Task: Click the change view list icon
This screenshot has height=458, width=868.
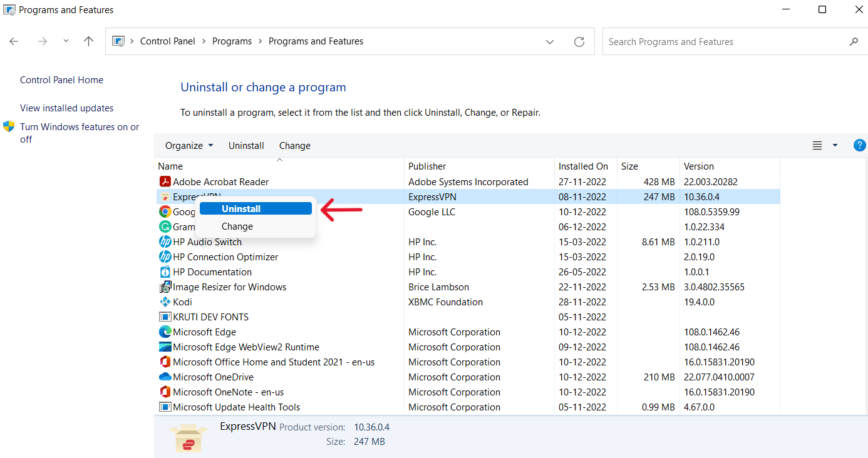Action: coord(817,146)
